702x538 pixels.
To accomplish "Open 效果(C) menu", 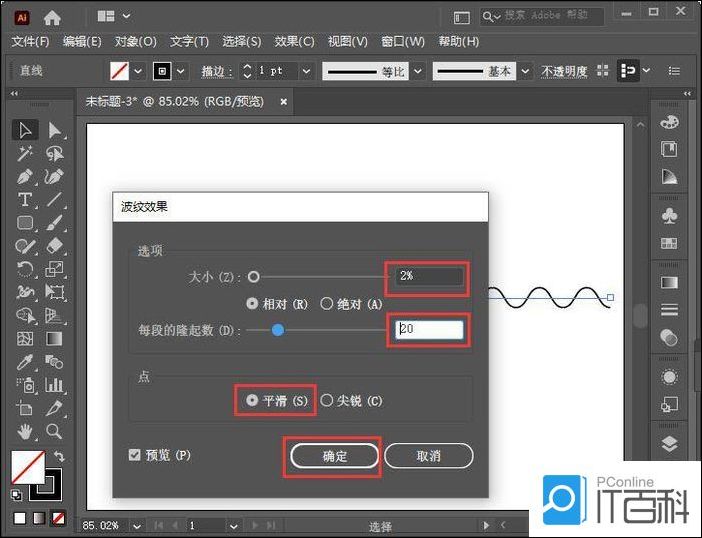I will (294, 42).
